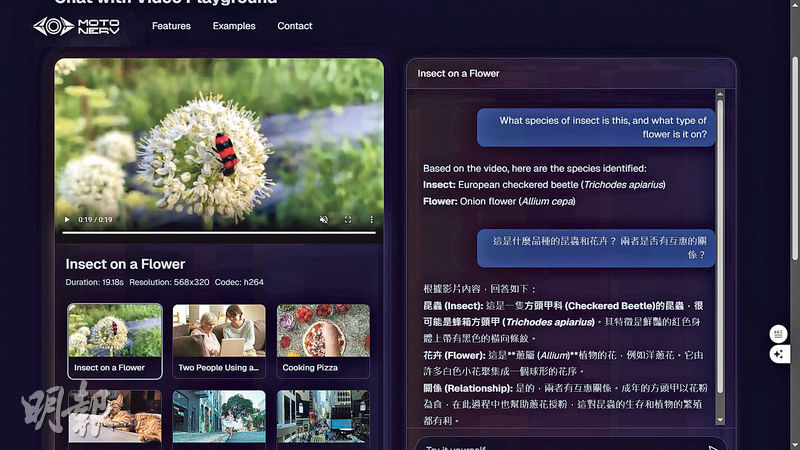The image size is (800, 450).
Task: Select the girl in street video thumbnail
Action: coord(219,418)
